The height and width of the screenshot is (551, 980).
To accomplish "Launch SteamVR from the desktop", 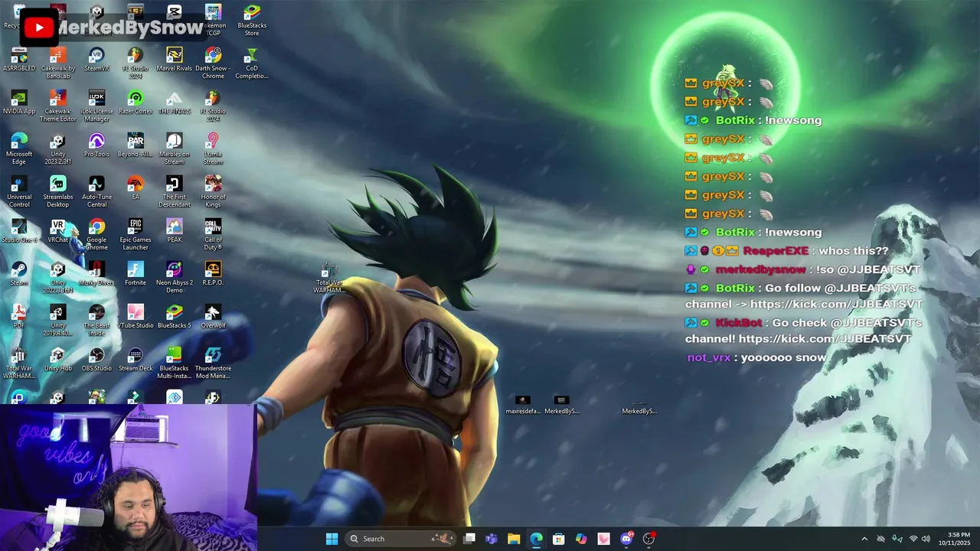I will (x=96, y=60).
